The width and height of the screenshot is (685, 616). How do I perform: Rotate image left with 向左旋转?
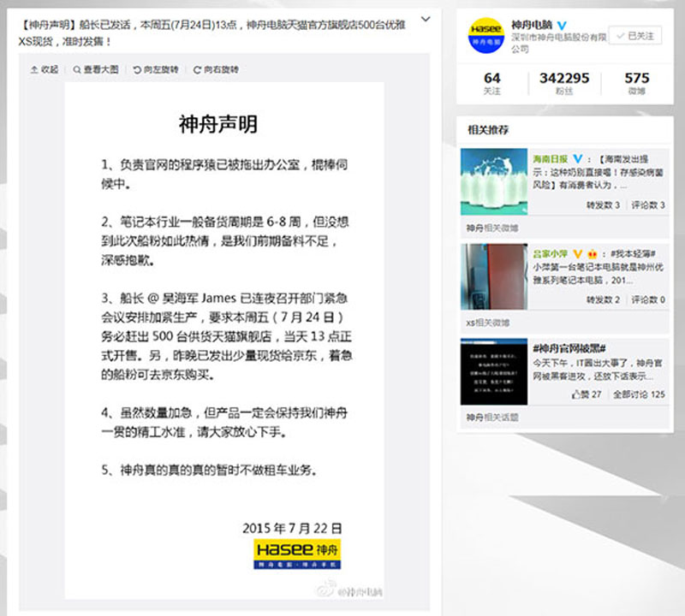156,69
